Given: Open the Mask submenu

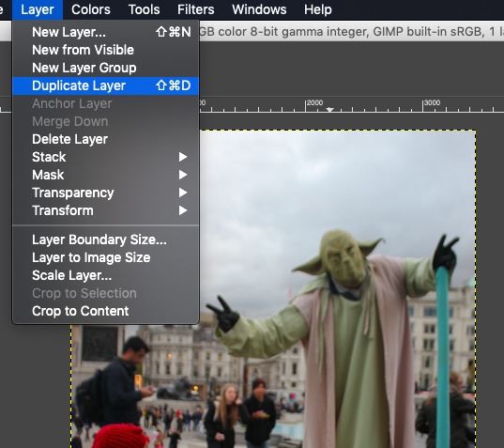Looking at the screenshot, I should 105,175.
